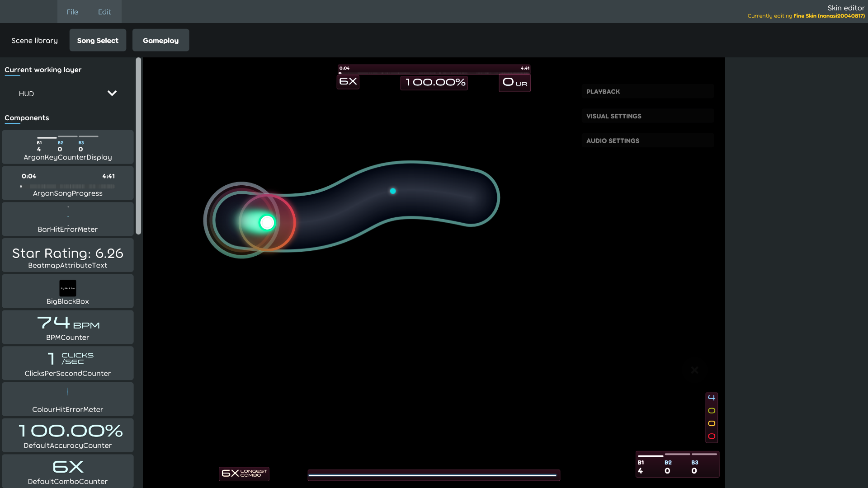Add the BPMCounter component
Viewport: 868px width, 488px height.
68,328
